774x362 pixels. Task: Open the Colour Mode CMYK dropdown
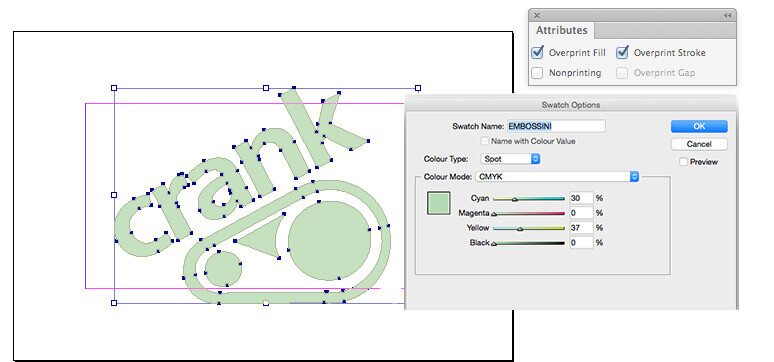click(557, 176)
